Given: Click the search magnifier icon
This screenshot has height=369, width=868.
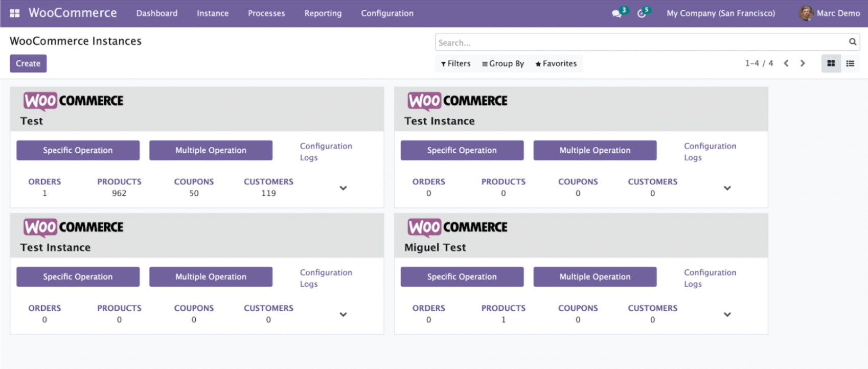Looking at the screenshot, I should coord(852,42).
